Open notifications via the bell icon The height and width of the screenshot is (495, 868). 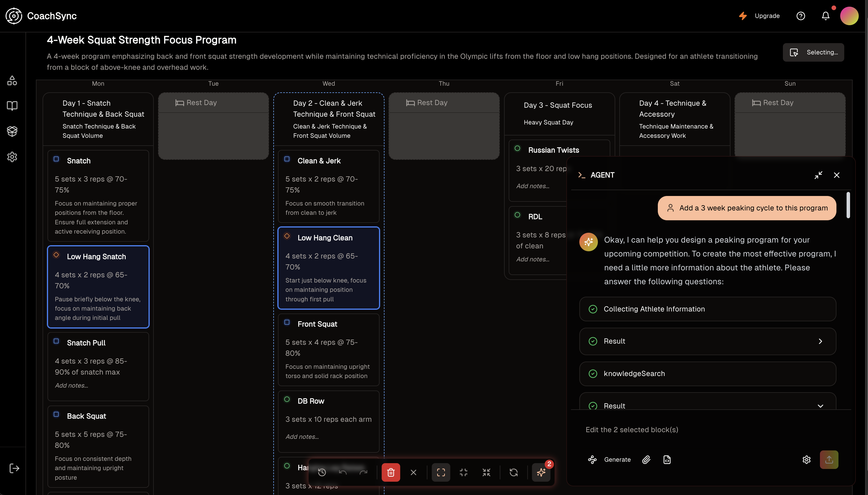pos(825,16)
